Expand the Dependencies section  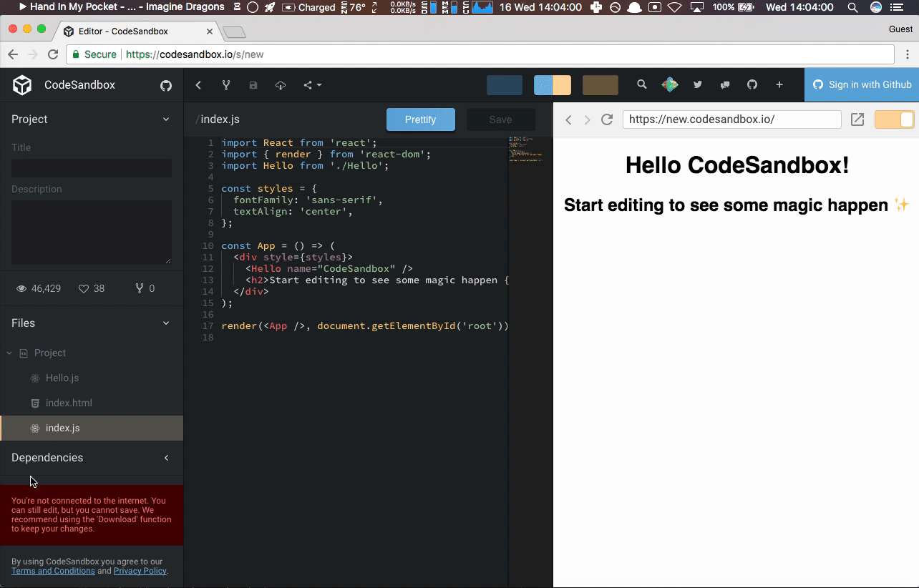click(x=166, y=458)
